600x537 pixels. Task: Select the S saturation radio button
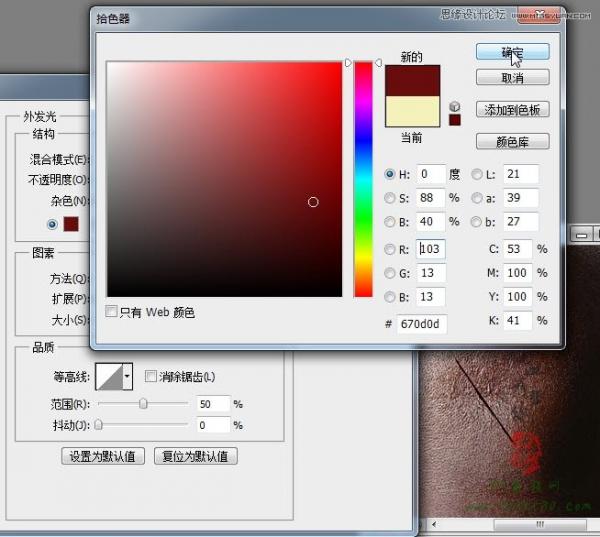(390, 198)
